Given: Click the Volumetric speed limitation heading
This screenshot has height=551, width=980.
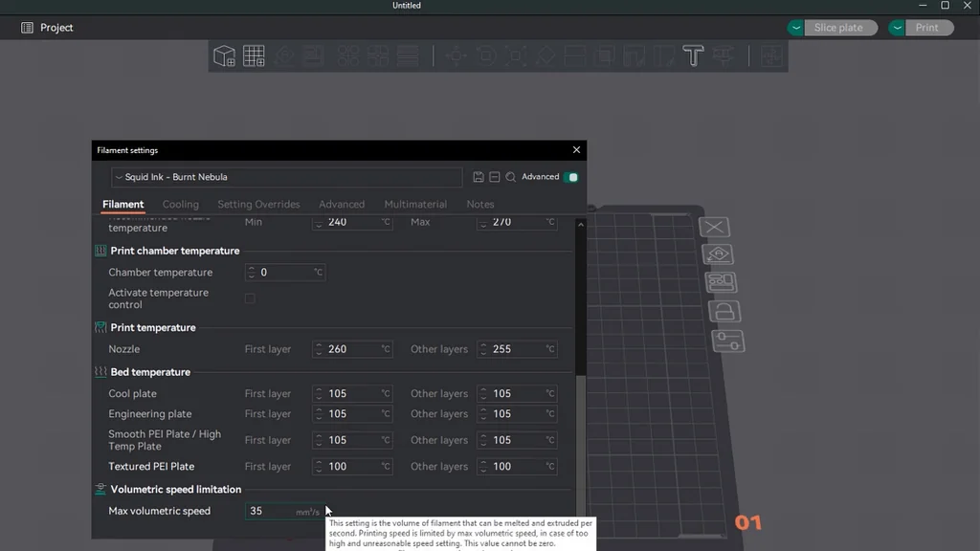Looking at the screenshot, I should click(176, 489).
